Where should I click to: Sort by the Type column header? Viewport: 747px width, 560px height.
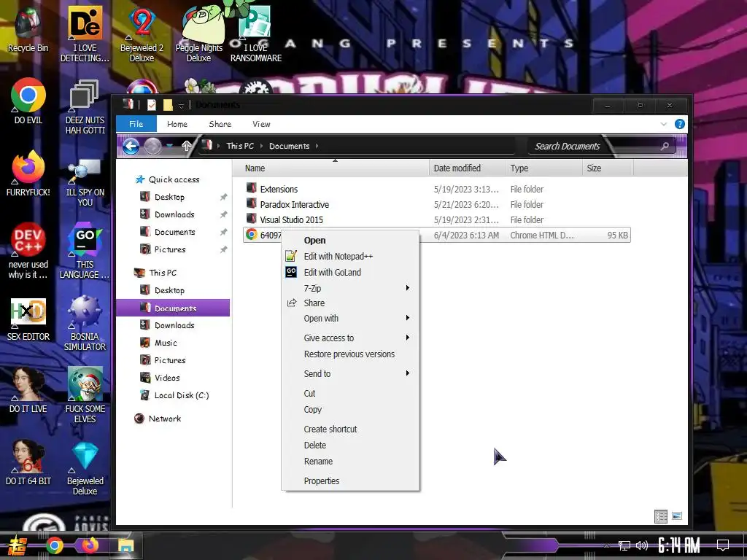tap(544, 168)
